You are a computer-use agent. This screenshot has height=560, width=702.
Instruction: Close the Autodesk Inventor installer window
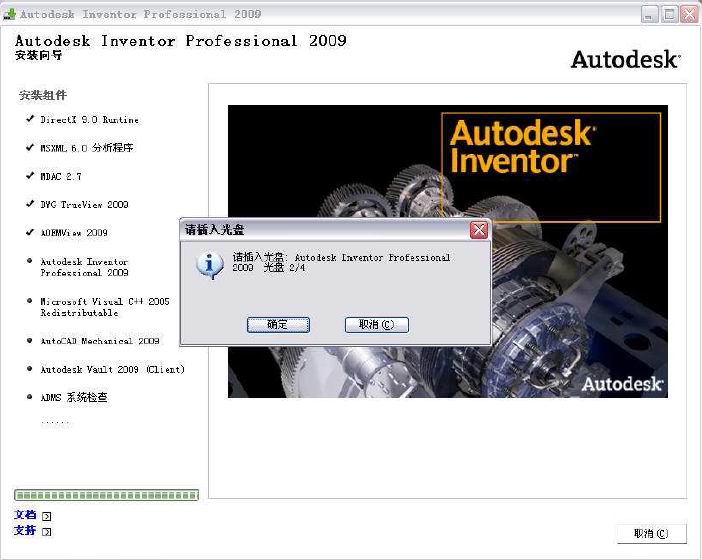click(x=689, y=14)
